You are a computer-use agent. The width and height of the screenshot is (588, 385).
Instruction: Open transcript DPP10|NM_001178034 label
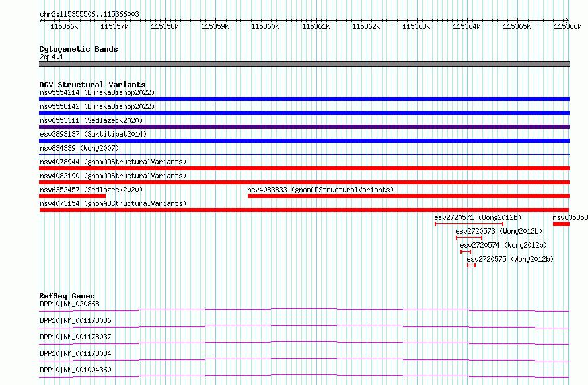click(75, 353)
